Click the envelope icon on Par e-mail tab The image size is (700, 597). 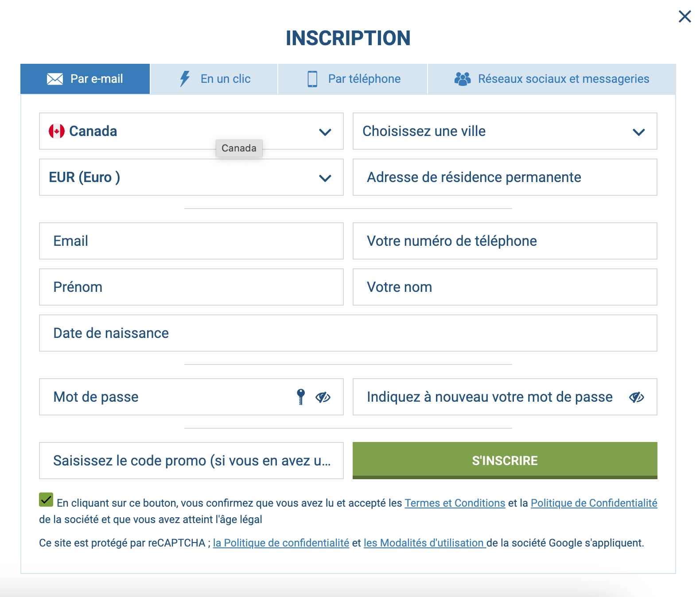pos(55,79)
